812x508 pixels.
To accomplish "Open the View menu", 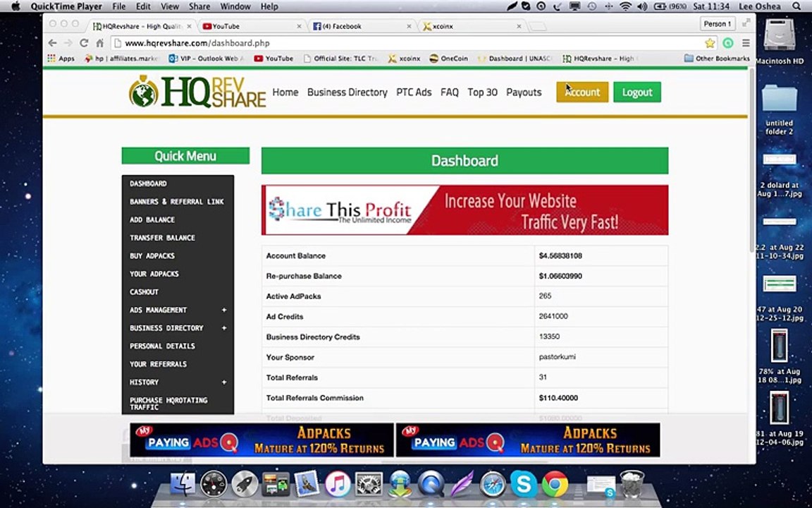I will click(169, 6).
